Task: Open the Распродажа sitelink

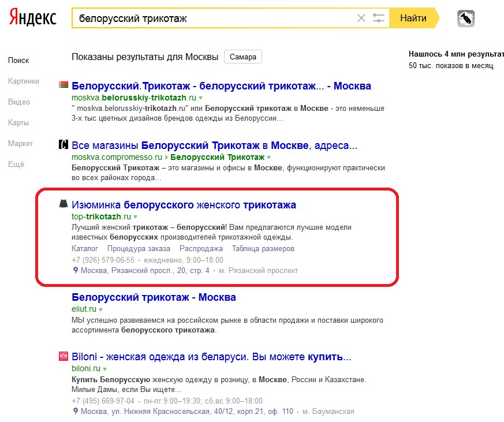Action: click(x=201, y=249)
